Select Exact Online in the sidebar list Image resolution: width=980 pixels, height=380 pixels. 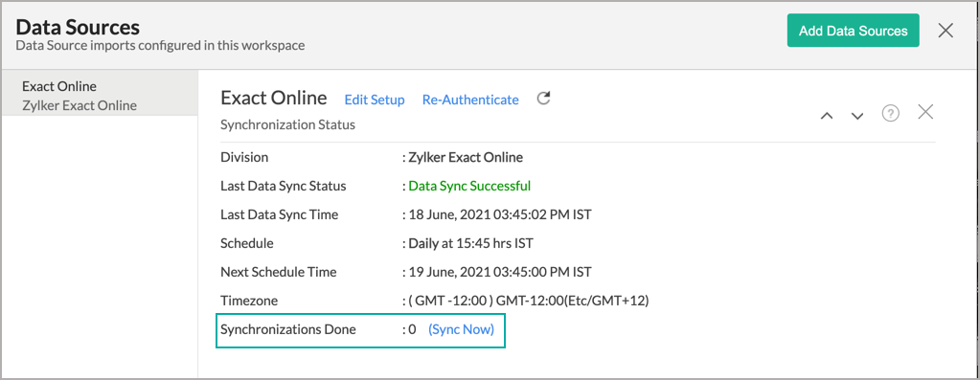click(x=59, y=86)
